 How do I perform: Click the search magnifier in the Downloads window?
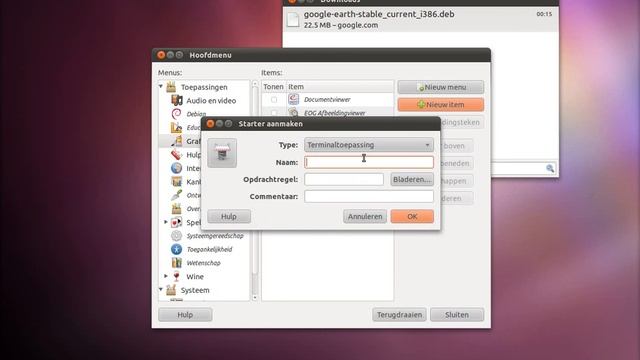pyautogui.click(x=550, y=168)
